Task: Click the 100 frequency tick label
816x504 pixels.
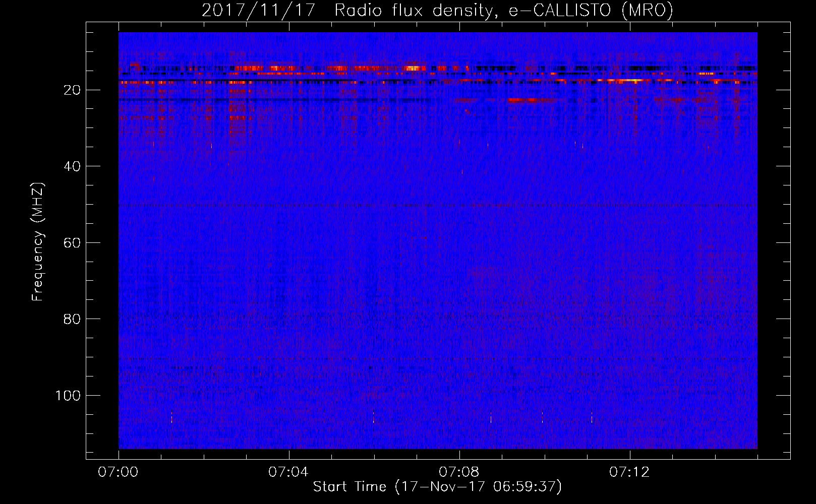Action: [x=68, y=396]
